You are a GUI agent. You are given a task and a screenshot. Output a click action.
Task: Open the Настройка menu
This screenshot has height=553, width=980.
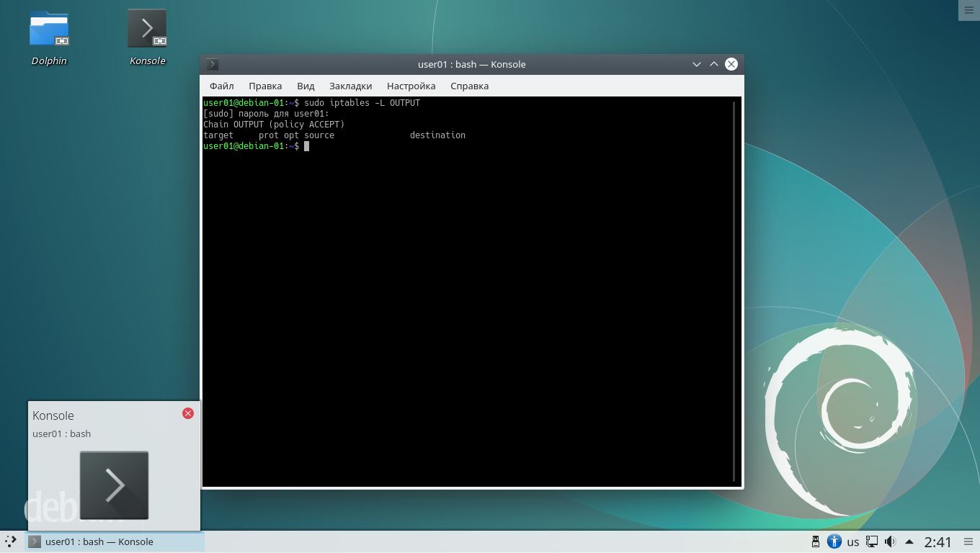pyautogui.click(x=411, y=86)
